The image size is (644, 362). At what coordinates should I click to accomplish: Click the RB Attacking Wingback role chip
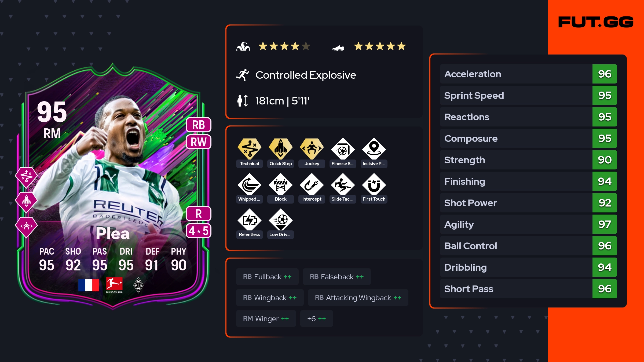coord(358,298)
